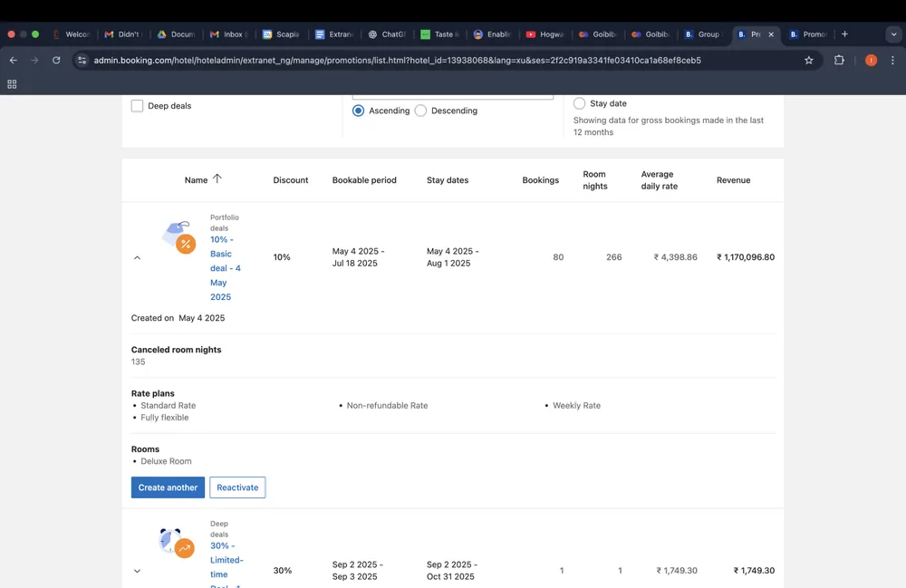
Task: Click the Standard Rate plan entry
Action: tap(169, 406)
